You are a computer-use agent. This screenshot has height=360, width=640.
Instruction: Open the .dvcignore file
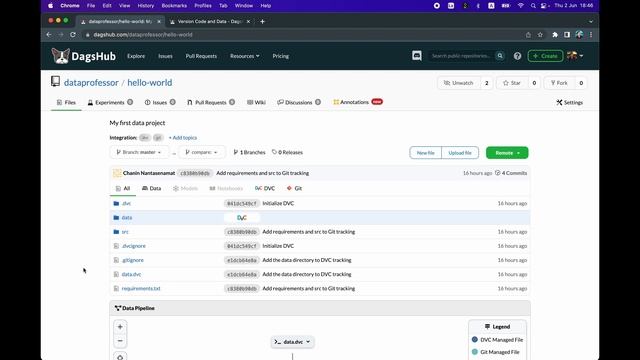click(133, 246)
